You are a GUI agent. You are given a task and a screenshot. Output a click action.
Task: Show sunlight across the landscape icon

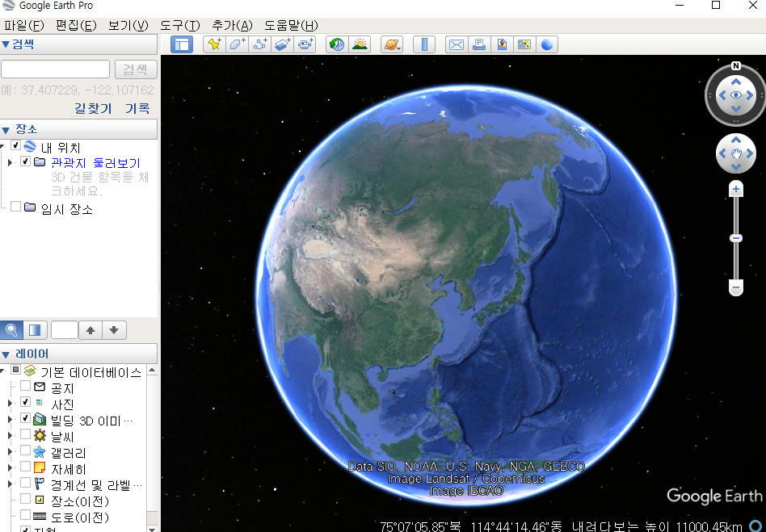[x=360, y=44]
